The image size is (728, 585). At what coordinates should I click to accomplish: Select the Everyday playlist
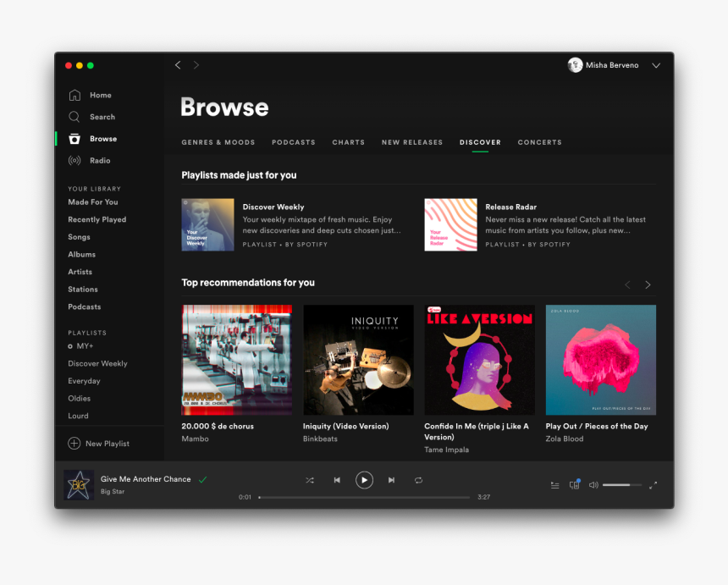84,381
